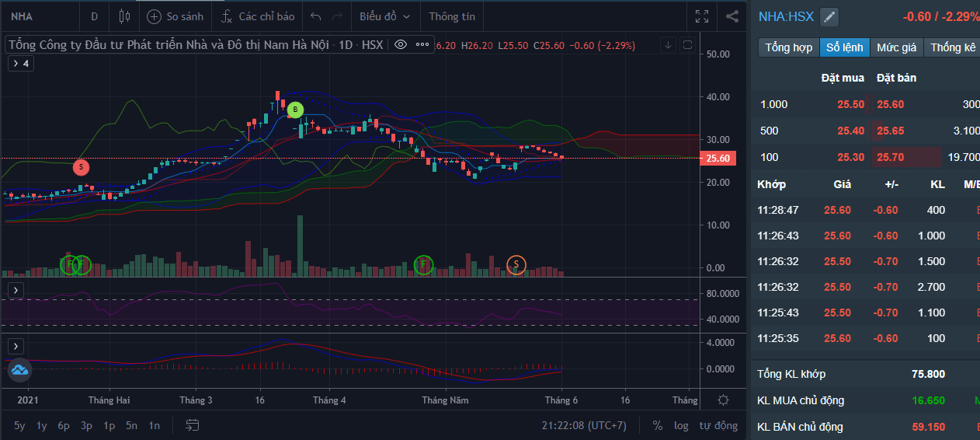
Task: Click the 25.60 current price label
Action: click(718, 158)
